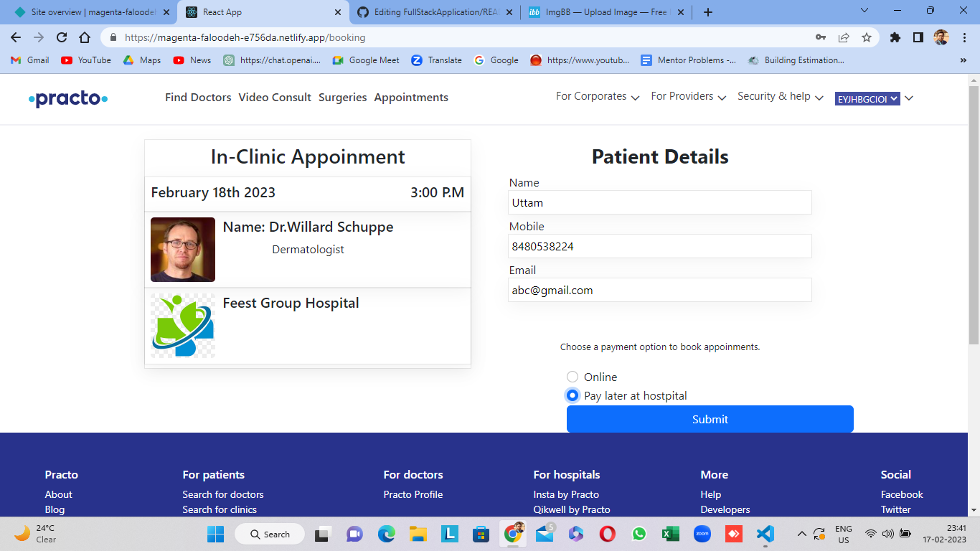The height and width of the screenshot is (551, 980).
Task: Follow the Search for doctors footer link
Action: (223, 494)
